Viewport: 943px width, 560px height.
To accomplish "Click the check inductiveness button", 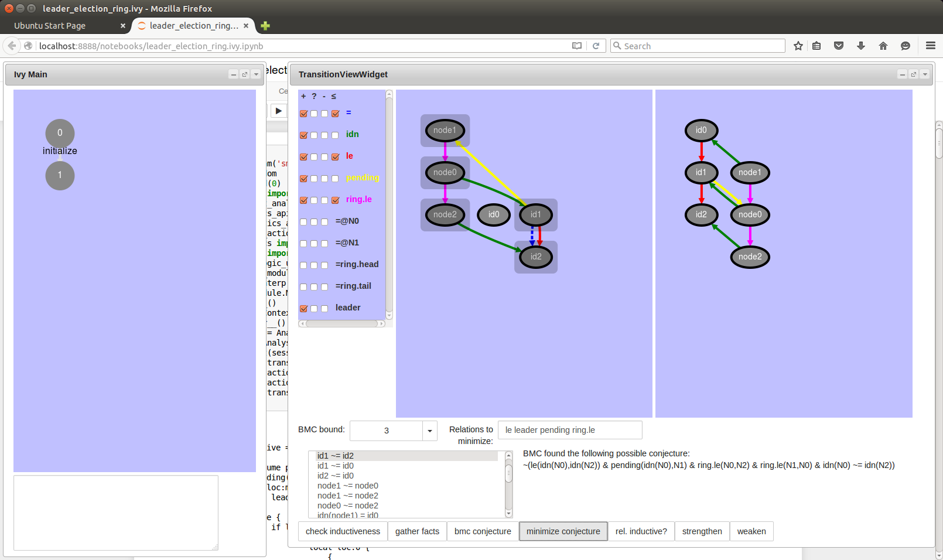I will point(343,531).
